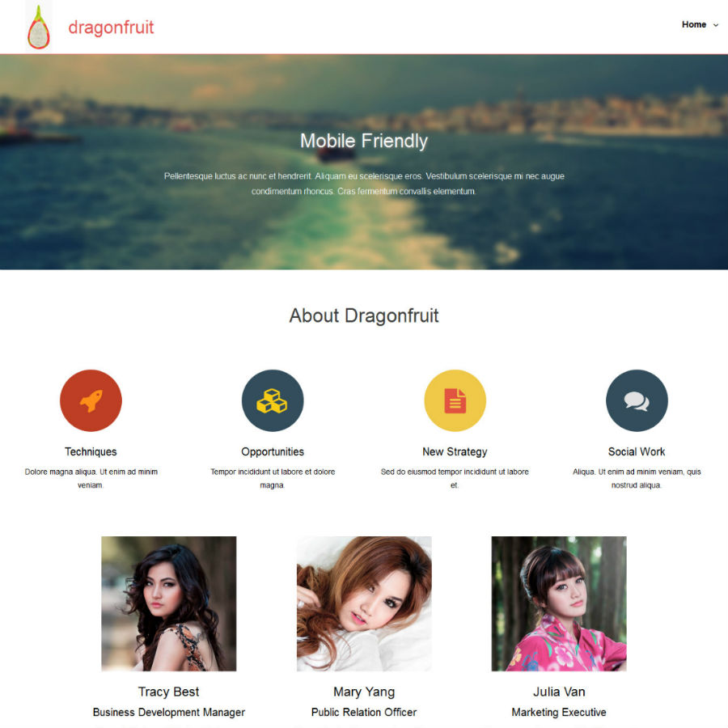Click the name Tracy Best
This screenshot has width=728, height=728.
click(x=169, y=692)
